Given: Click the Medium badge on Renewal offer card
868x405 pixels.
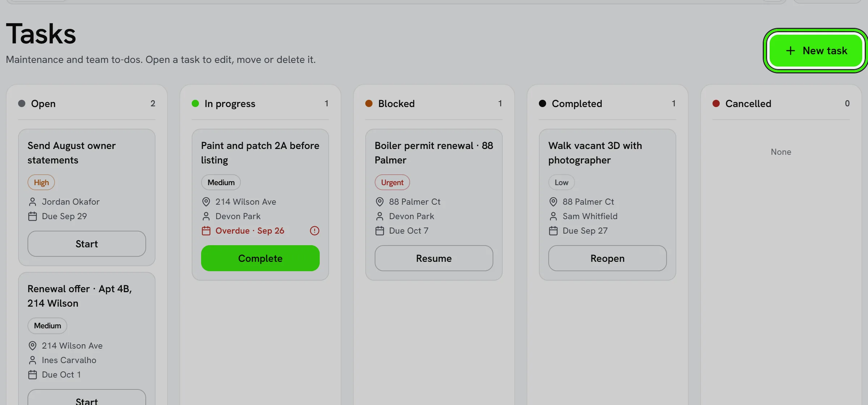Looking at the screenshot, I should tap(47, 325).
